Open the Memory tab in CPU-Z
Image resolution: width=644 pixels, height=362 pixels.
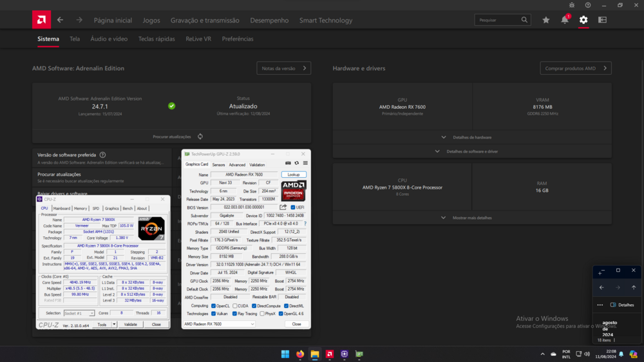80,208
